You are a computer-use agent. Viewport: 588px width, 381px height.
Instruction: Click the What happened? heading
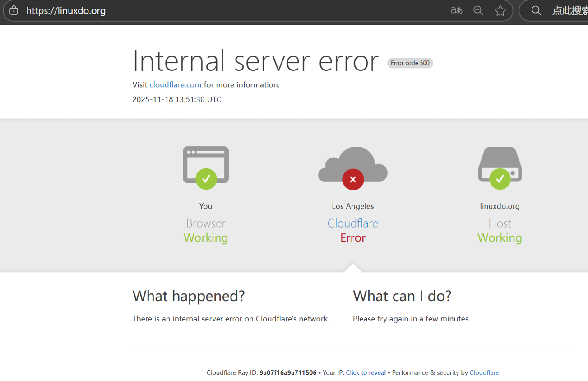pyautogui.click(x=189, y=296)
